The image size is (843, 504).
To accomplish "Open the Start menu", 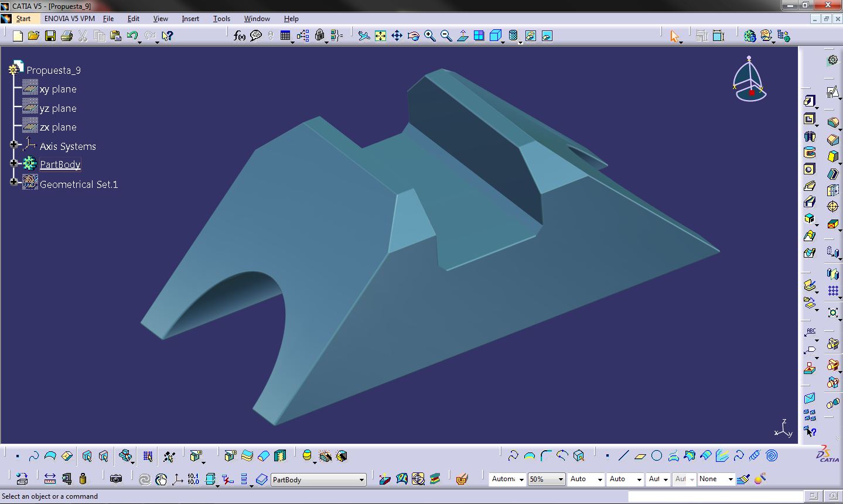I will coord(23,19).
